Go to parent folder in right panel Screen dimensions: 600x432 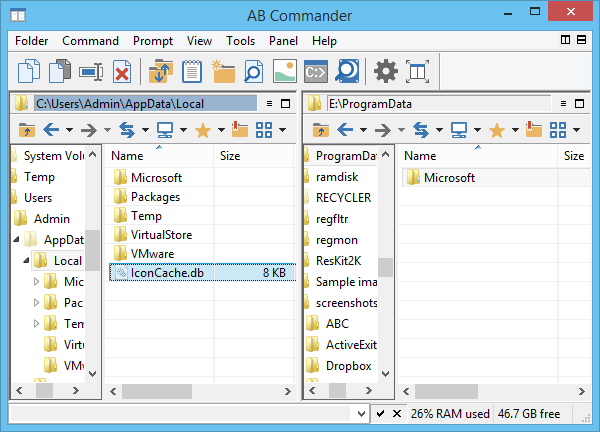321,130
